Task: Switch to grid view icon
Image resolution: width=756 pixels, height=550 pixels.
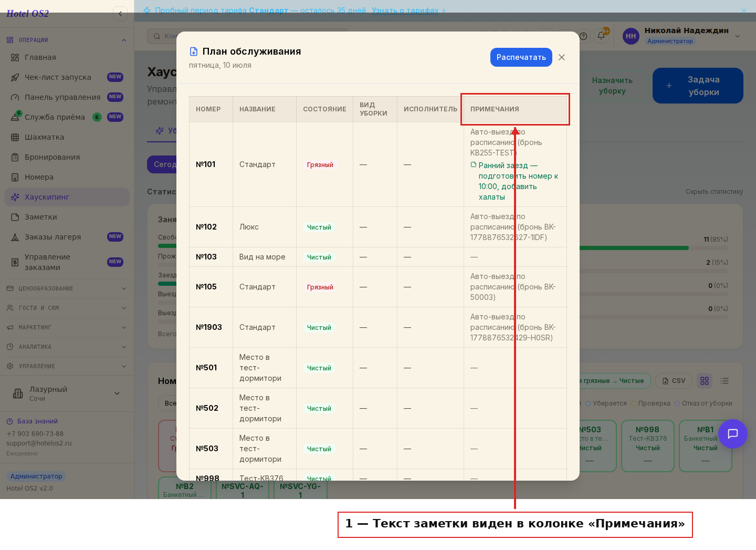Action: pyautogui.click(x=705, y=381)
